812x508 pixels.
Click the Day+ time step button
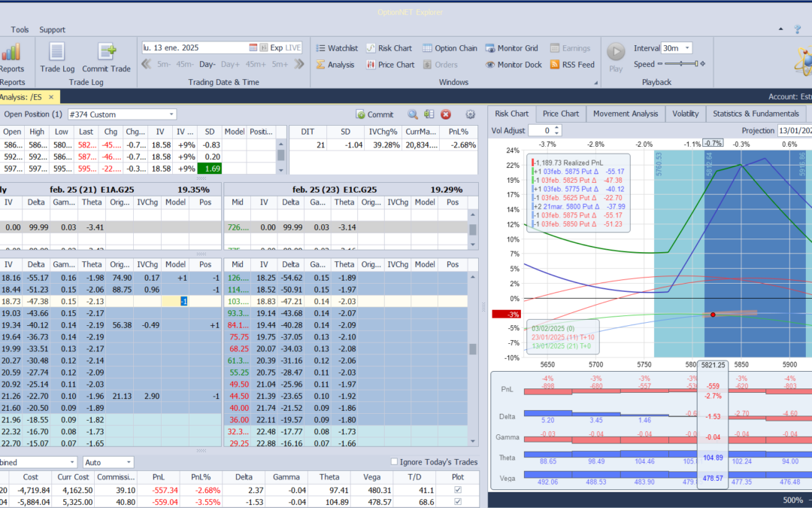point(230,64)
